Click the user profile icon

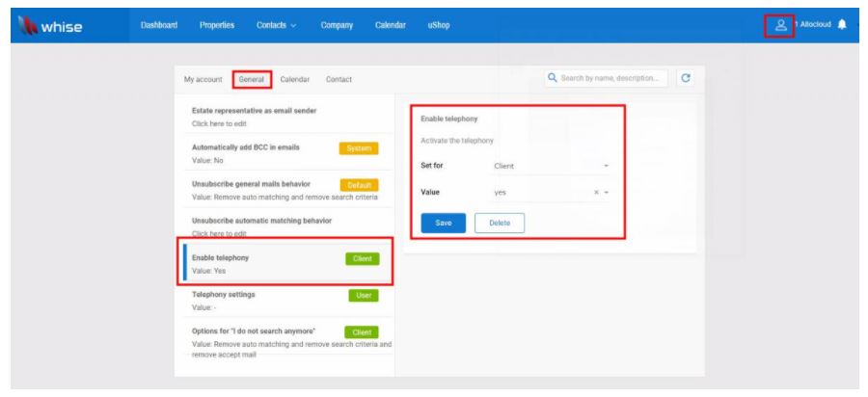point(780,25)
